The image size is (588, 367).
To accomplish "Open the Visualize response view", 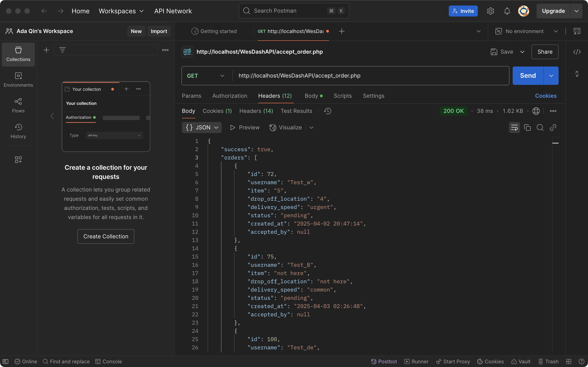I will [286, 128].
